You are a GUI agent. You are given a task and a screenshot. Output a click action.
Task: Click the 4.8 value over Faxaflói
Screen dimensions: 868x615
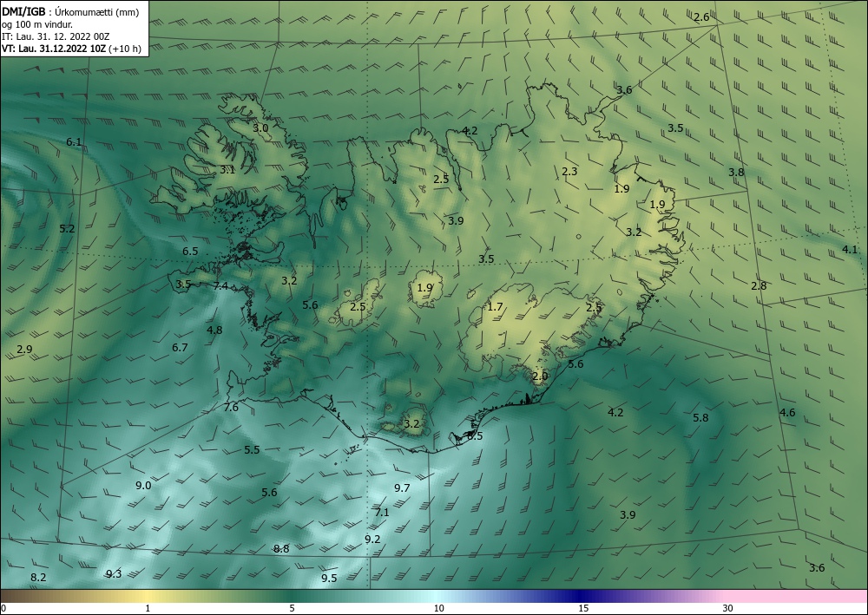click(214, 330)
